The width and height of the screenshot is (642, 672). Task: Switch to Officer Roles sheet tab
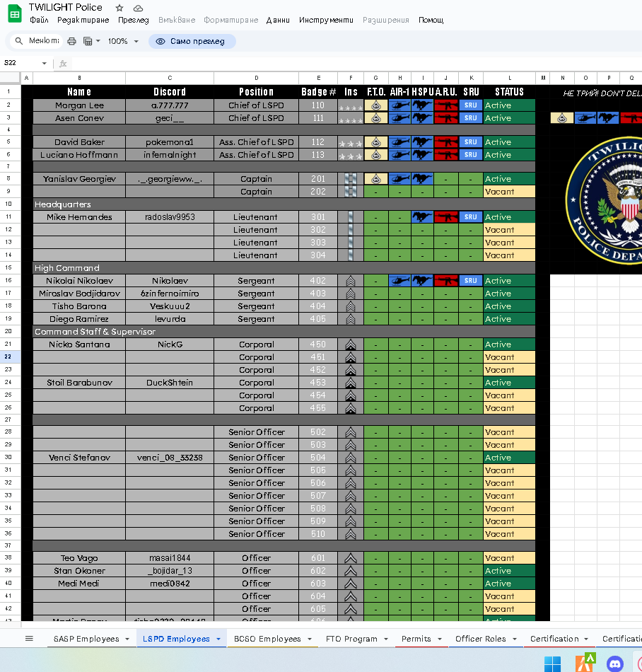point(481,639)
